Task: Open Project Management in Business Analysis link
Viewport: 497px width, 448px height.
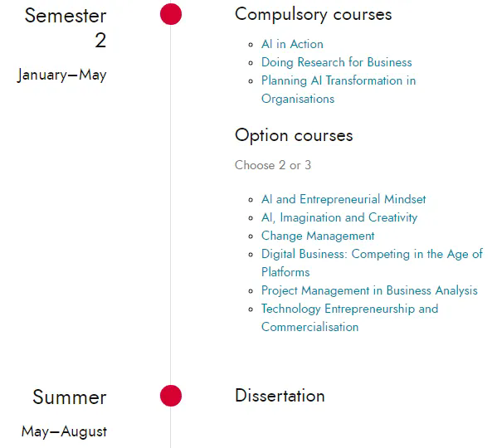Action: pos(369,290)
